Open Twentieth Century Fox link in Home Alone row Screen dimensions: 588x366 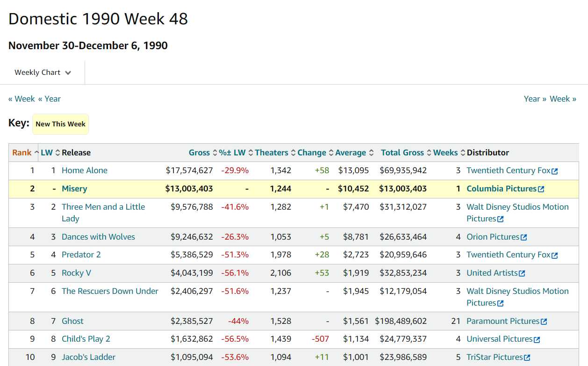pos(509,170)
